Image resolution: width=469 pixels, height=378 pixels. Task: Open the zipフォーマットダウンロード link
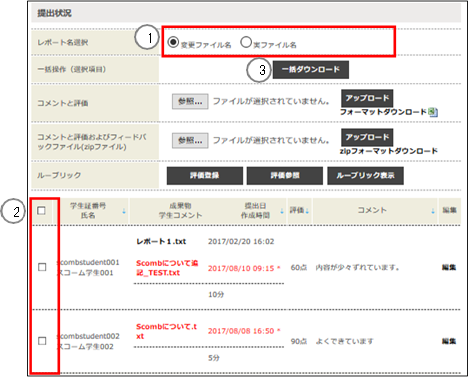coord(389,151)
